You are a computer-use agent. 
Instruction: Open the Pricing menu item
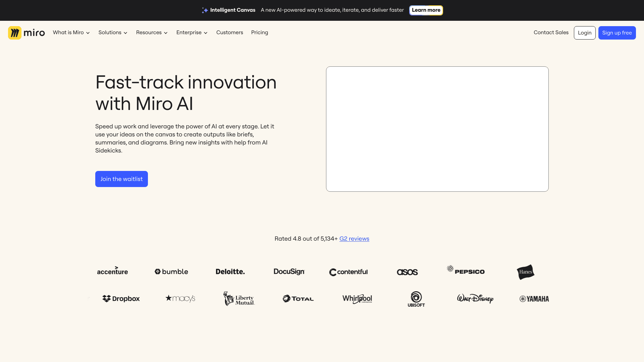tap(259, 33)
